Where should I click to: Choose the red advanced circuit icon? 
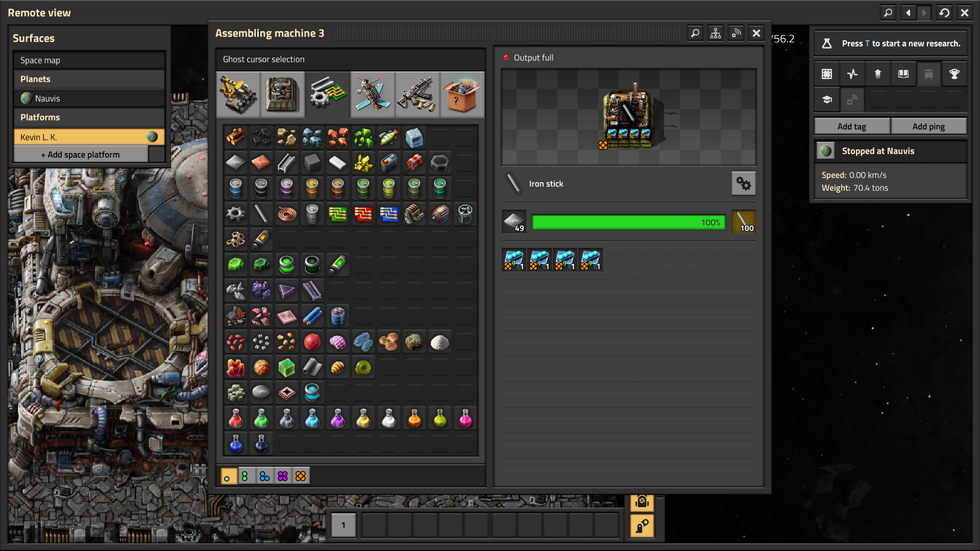[363, 214]
